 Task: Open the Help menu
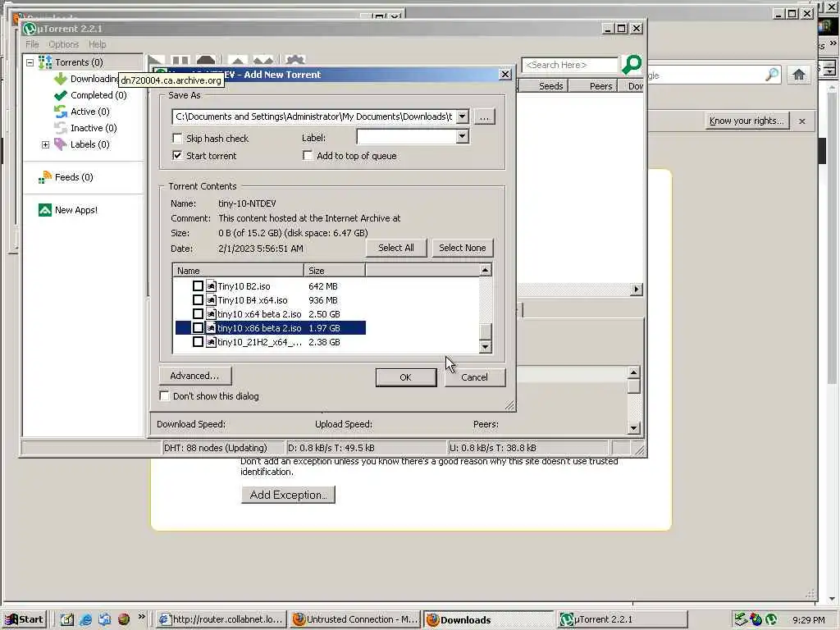coord(98,44)
